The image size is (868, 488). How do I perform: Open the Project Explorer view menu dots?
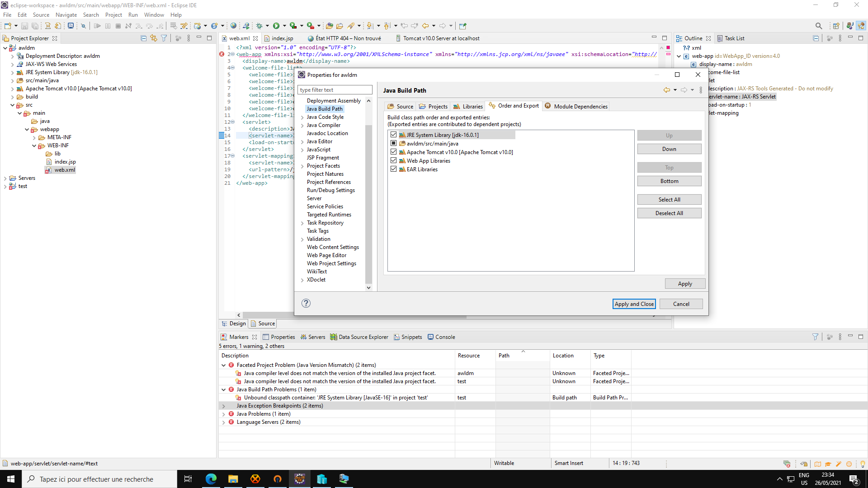(189, 38)
